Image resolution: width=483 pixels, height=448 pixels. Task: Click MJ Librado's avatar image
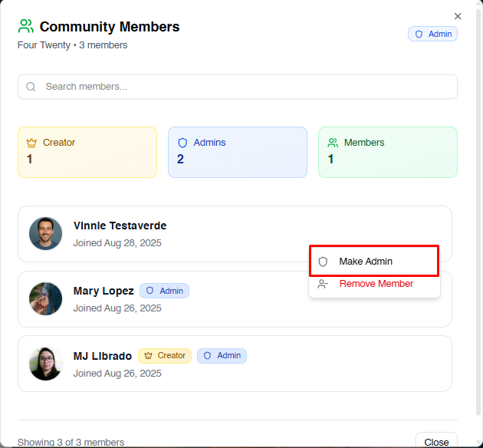[46, 364]
